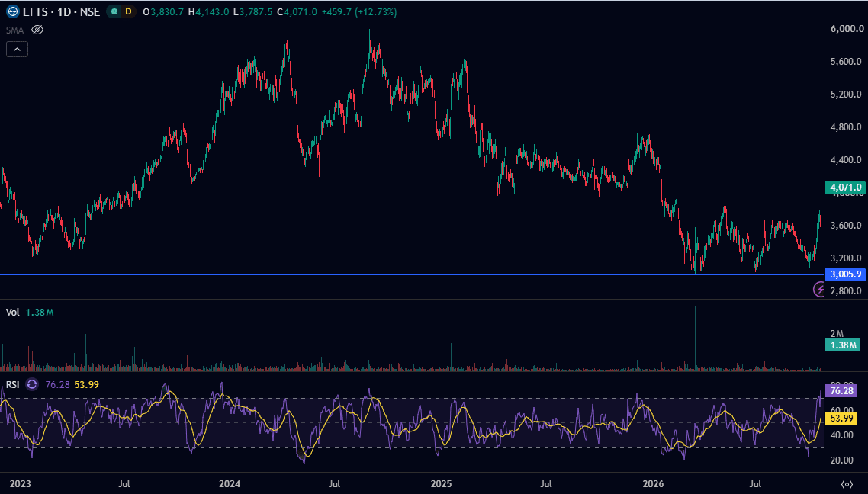
Task: Click the LTTS symbol logo icon
Action: point(12,11)
